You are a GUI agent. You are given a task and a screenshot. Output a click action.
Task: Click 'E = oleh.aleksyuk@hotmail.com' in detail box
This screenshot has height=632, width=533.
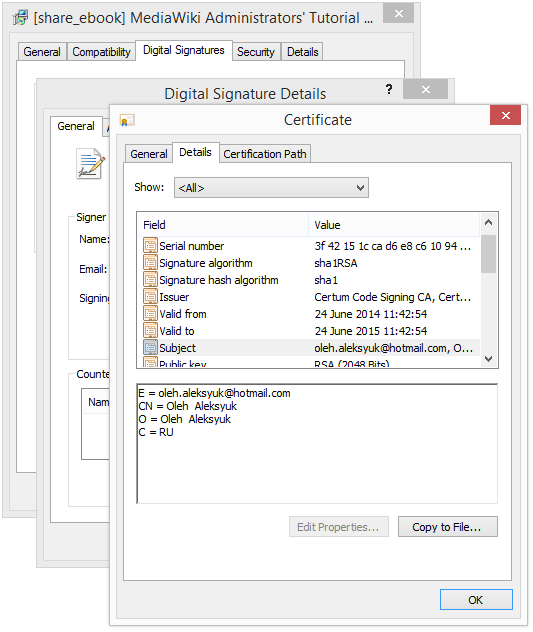[214, 393]
